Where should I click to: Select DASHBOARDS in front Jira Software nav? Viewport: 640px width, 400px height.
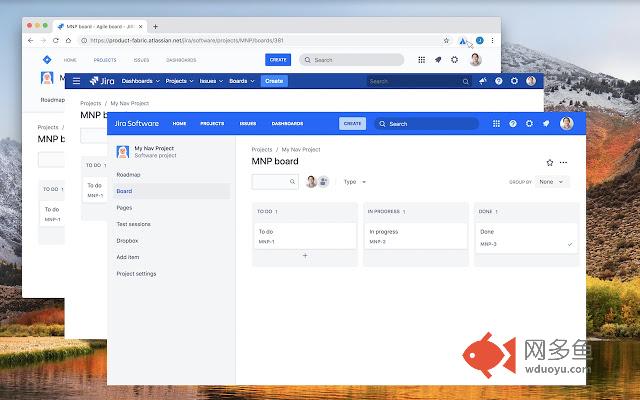(x=287, y=123)
